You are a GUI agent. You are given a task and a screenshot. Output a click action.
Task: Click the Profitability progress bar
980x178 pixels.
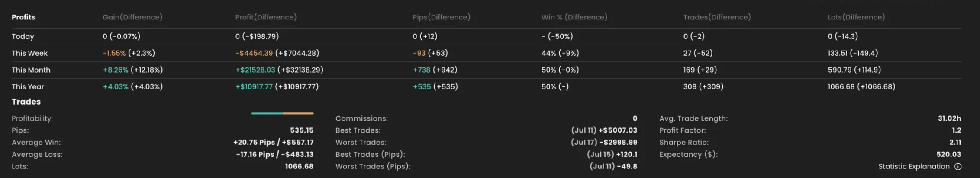pos(282,114)
